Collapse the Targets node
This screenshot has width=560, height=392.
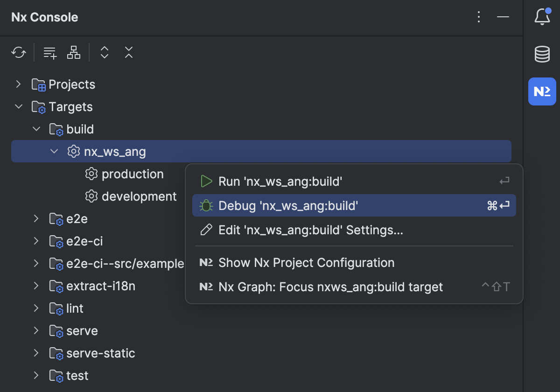18,106
